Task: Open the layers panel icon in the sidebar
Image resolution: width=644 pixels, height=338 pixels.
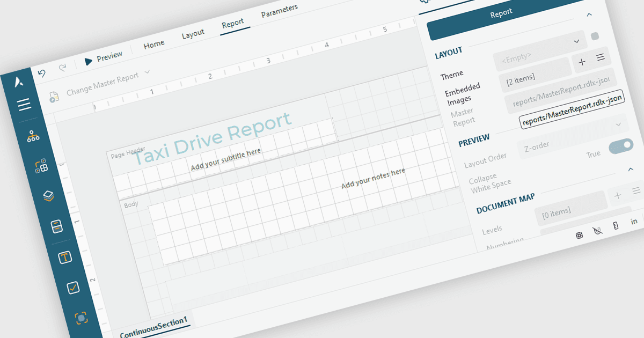Action: [49, 196]
